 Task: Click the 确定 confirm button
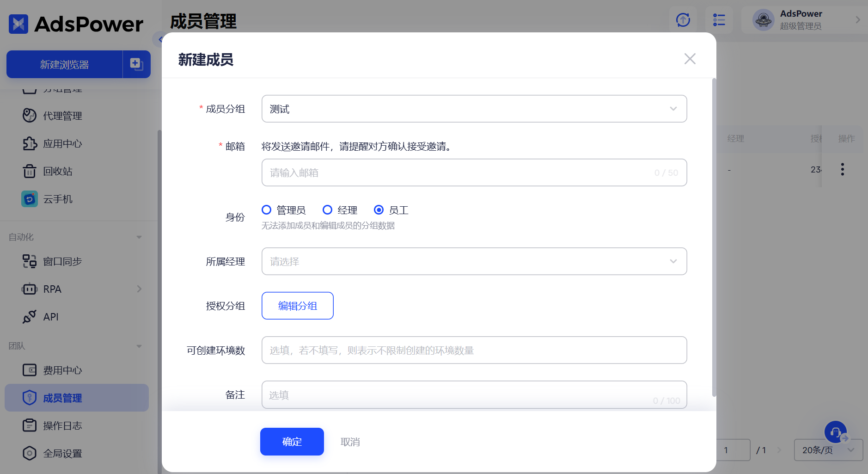(292, 442)
